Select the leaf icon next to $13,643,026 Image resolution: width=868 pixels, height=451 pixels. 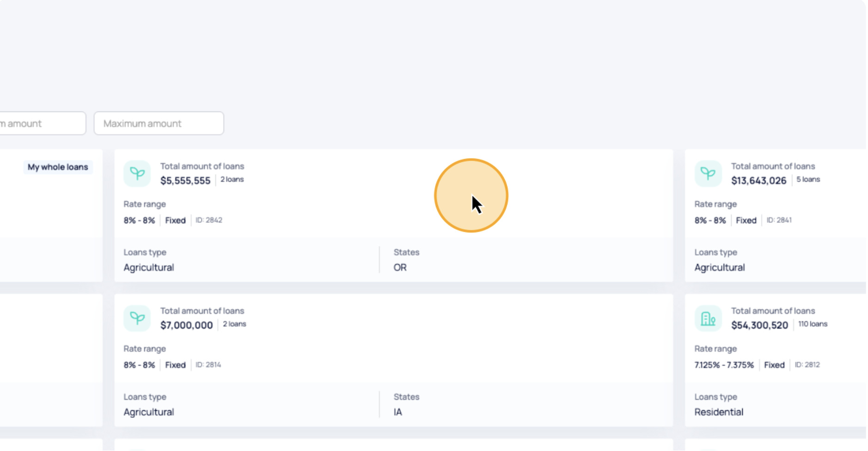click(708, 174)
